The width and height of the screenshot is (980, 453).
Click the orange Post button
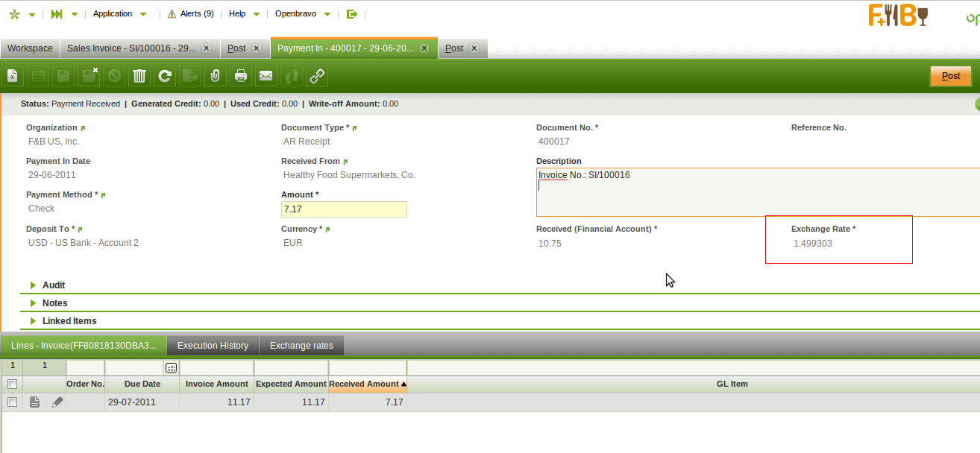click(x=951, y=76)
